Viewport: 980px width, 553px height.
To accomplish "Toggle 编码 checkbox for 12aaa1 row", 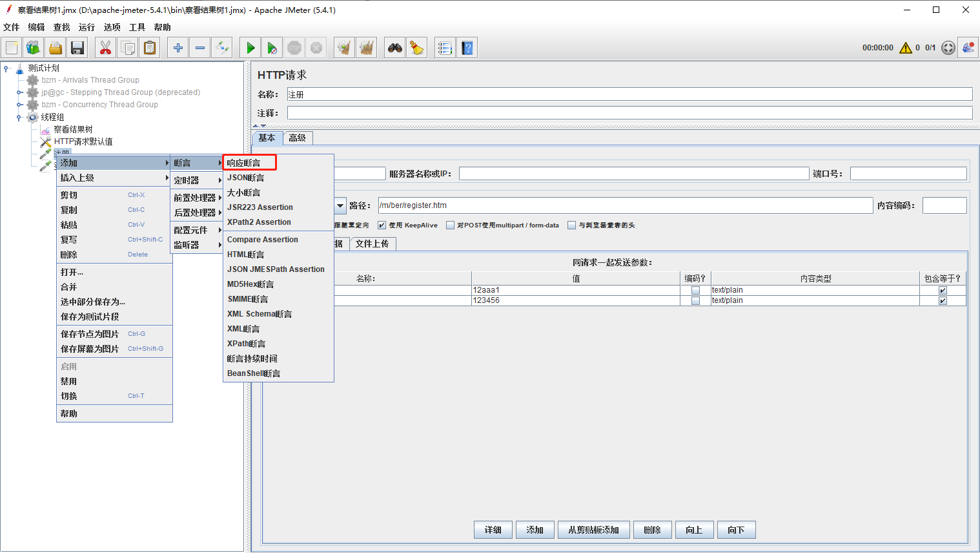I will click(695, 291).
